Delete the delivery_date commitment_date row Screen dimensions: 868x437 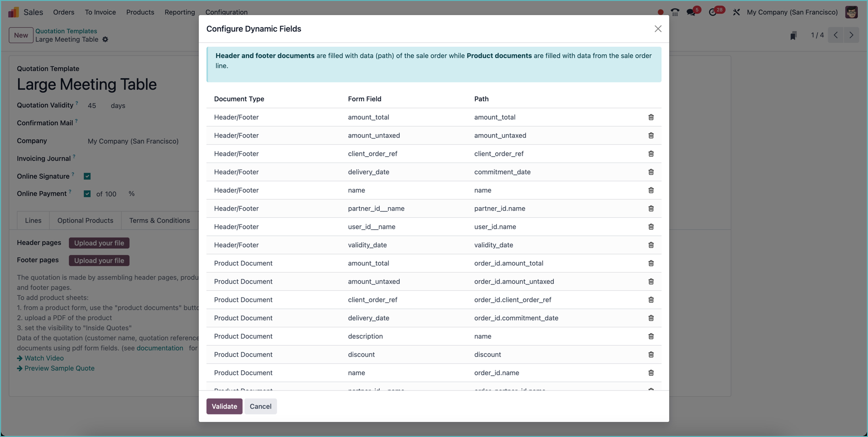[651, 172]
